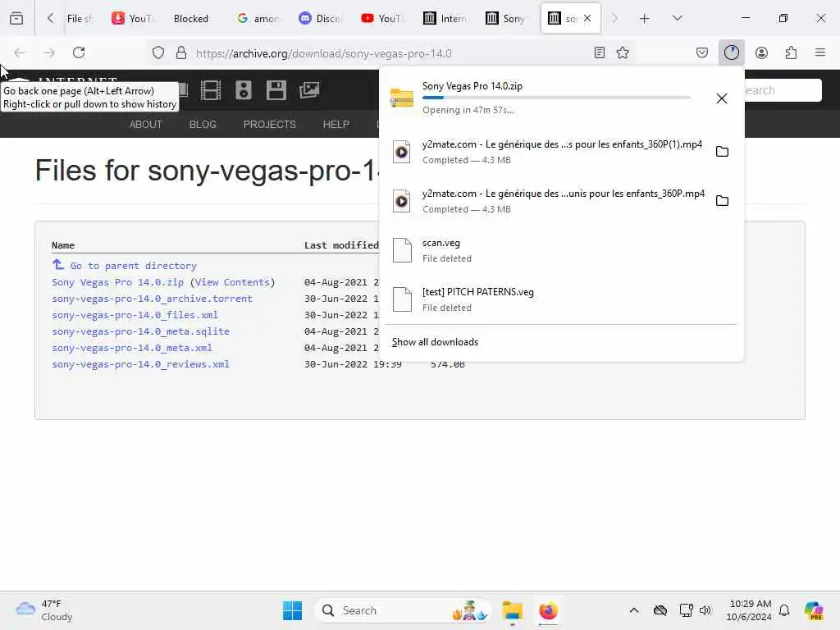Open Internet Archive images icon
840x630 pixels.
point(309,90)
